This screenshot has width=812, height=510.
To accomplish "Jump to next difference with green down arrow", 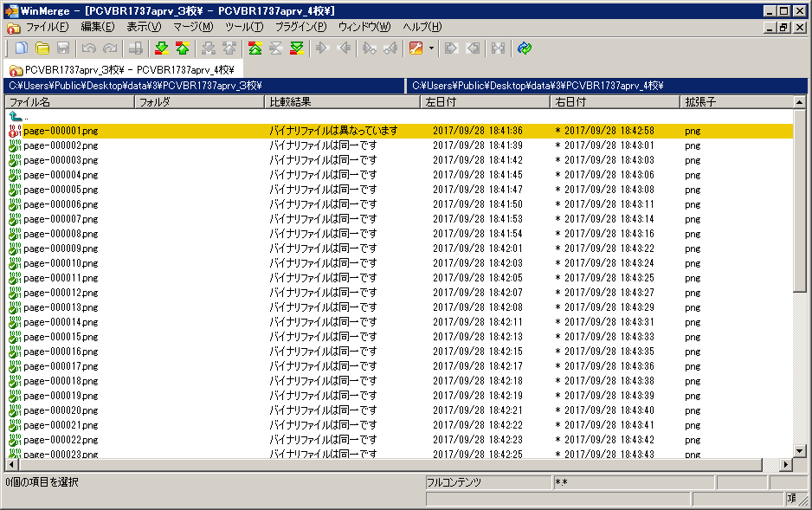I will (162, 48).
